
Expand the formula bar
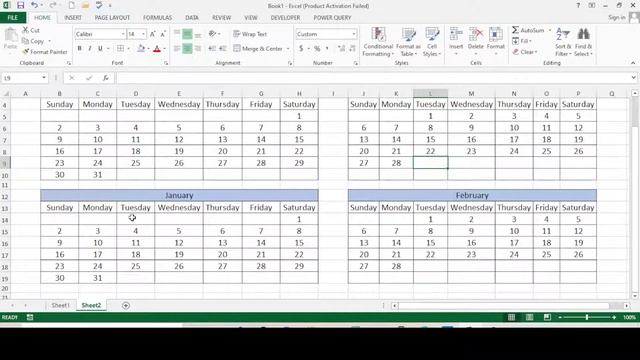tap(633, 78)
